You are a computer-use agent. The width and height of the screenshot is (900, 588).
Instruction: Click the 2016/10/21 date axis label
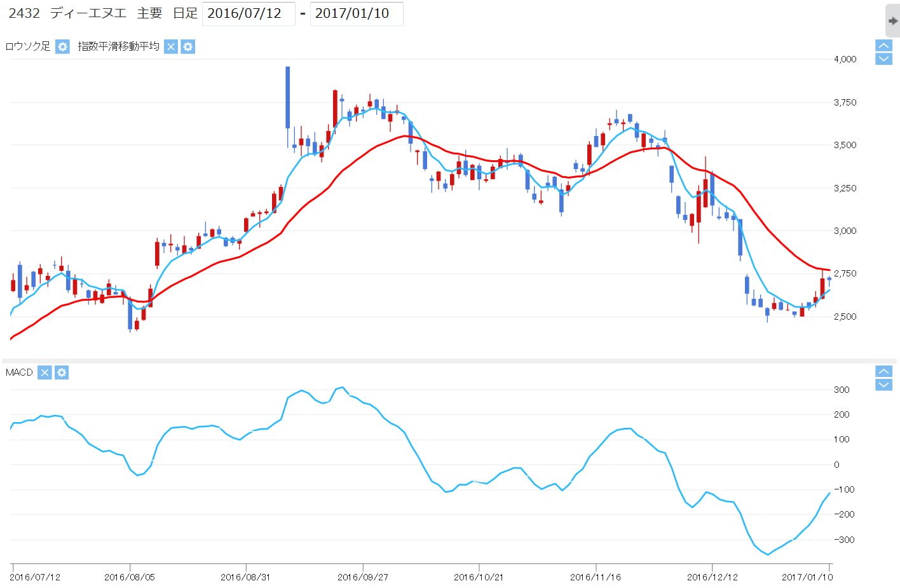[479, 577]
